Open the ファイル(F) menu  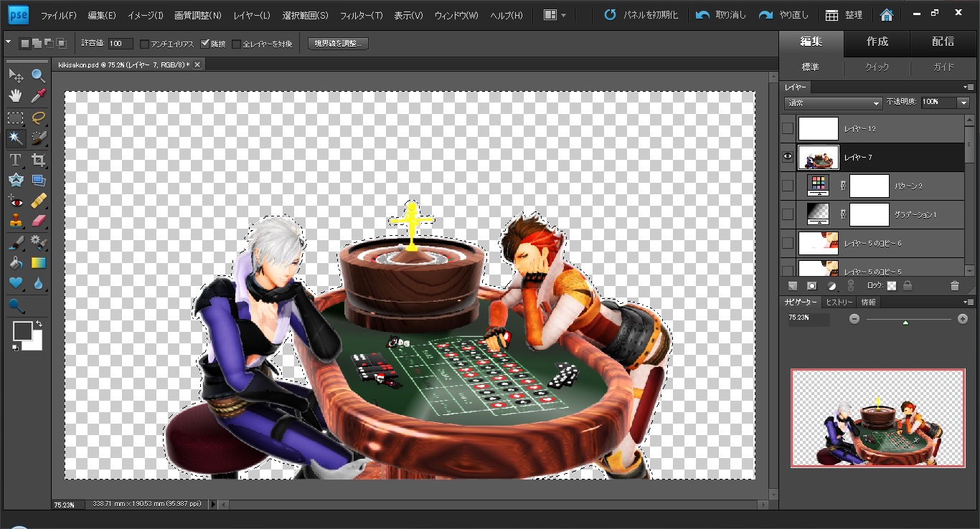pos(58,15)
